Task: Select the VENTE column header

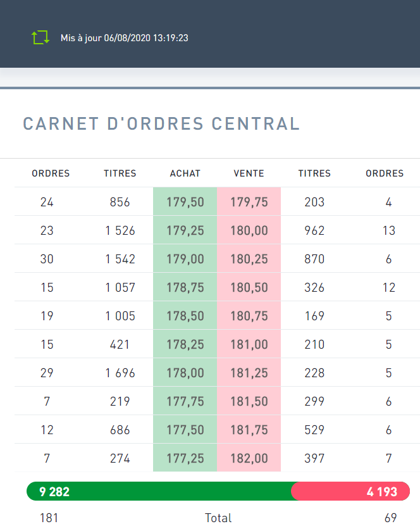Action: (x=249, y=173)
